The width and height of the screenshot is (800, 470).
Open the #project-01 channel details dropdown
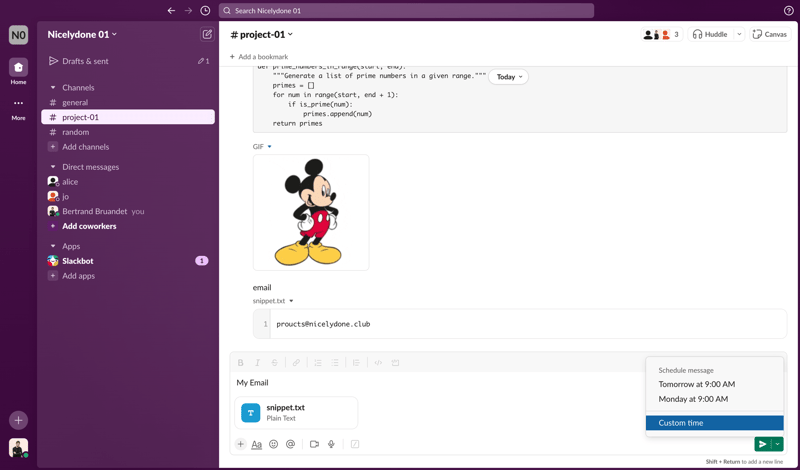(x=261, y=34)
